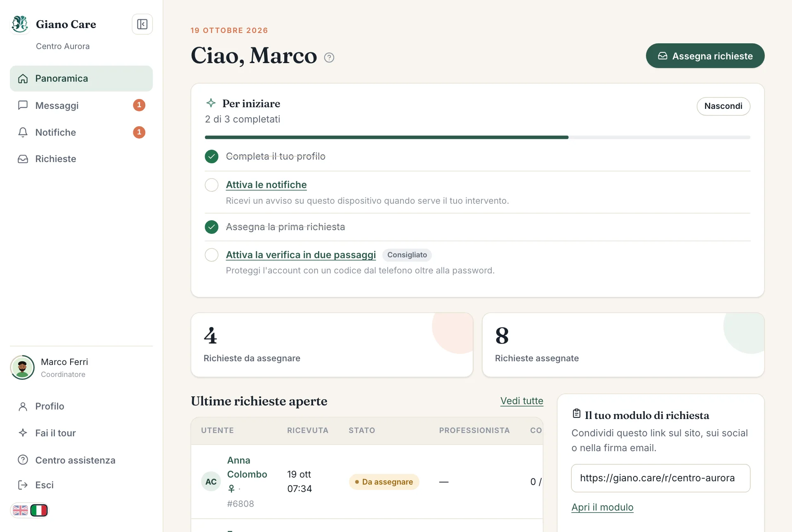The height and width of the screenshot is (532, 792).
Task: Click the Da assegnare status badge
Action: 384,482
